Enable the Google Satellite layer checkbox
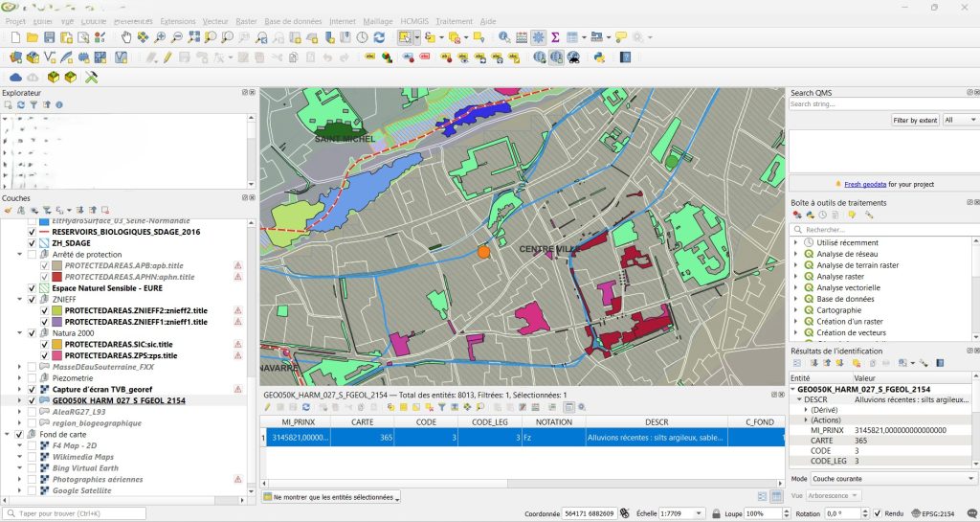This screenshot has width=980, height=522. (33, 490)
